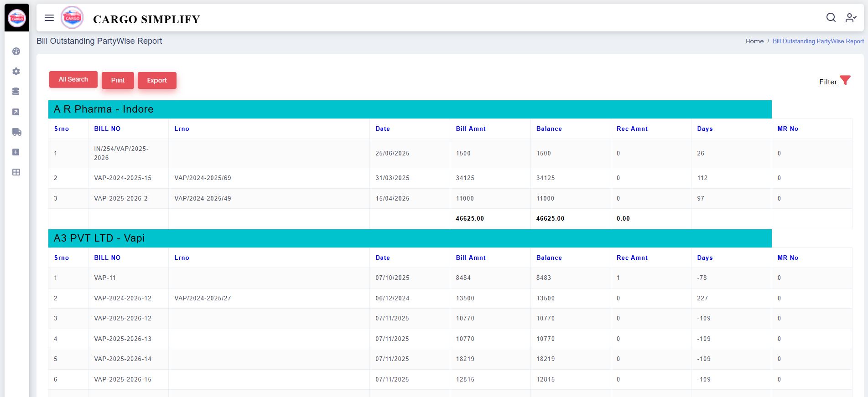868x397 pixels.
Task: Open the settings gear in sidebar
Action: click(16, 72)
